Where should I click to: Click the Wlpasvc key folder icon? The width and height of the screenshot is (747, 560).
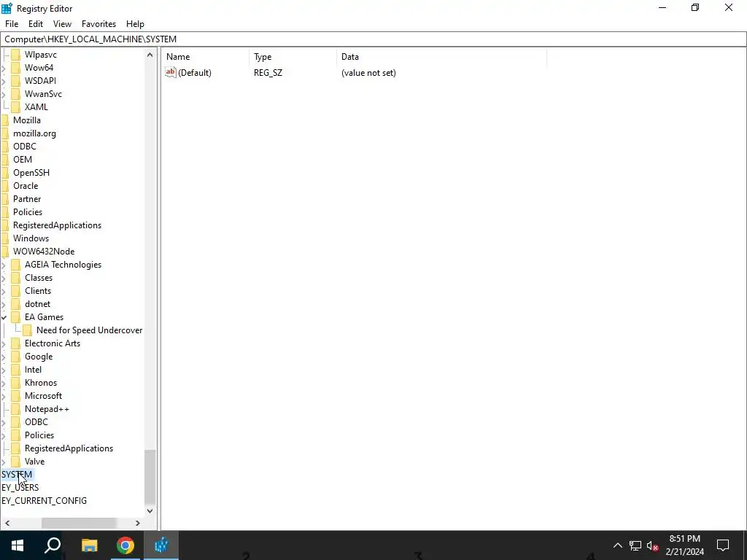pos(16,55)
